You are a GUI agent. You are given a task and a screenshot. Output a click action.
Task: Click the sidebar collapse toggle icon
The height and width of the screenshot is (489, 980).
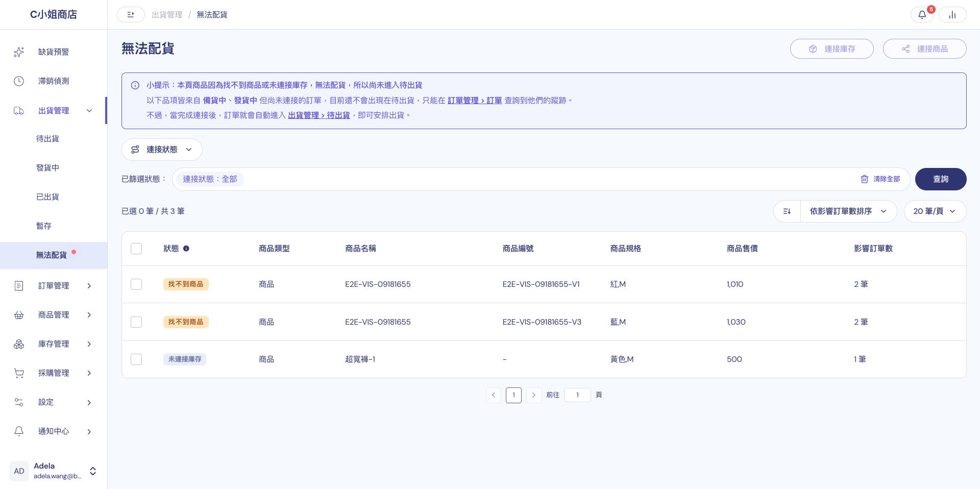coord(131,15)
